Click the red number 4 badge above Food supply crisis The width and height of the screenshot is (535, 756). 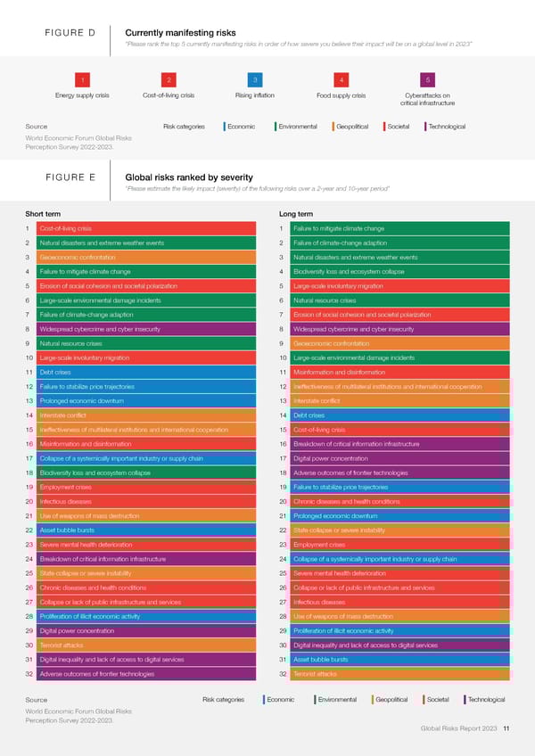click(x=342, y=80)
